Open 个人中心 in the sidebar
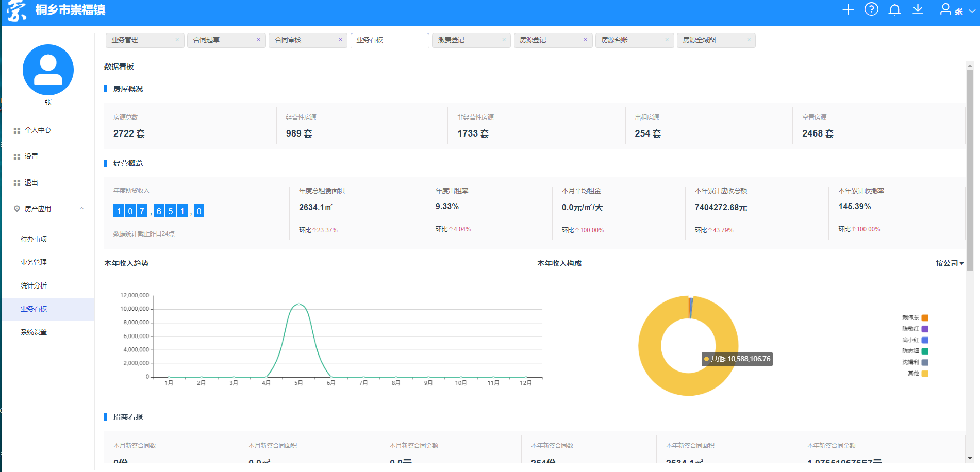 (38, 130)
